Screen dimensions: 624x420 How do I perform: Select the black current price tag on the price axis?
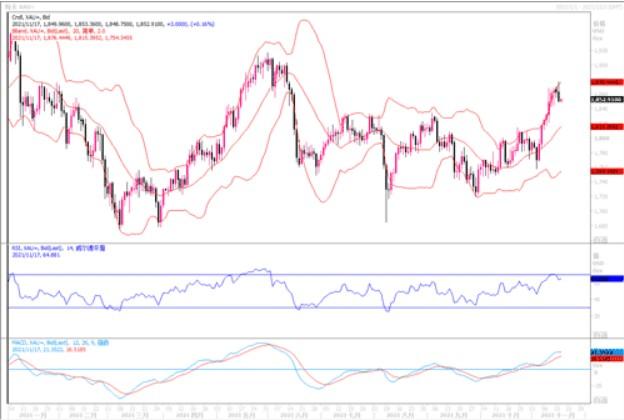[x=603, y=99]
